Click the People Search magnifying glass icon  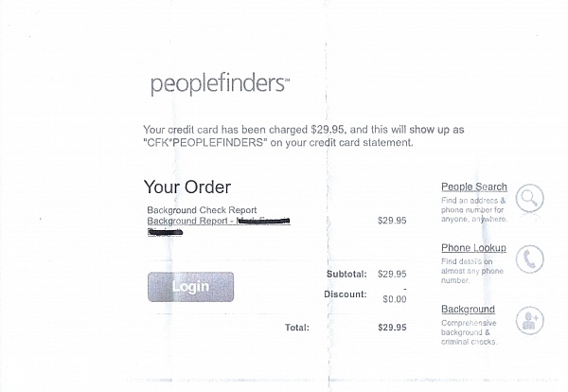[530, 199]
